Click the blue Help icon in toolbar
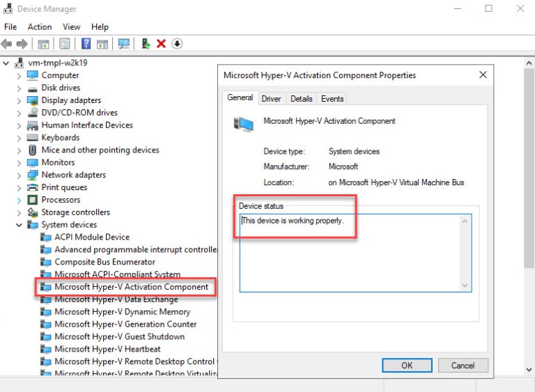 tap(86, 44)
